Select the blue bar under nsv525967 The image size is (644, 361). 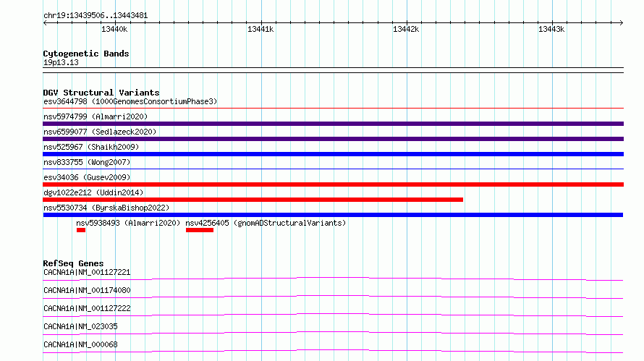(x=333, y=154)
